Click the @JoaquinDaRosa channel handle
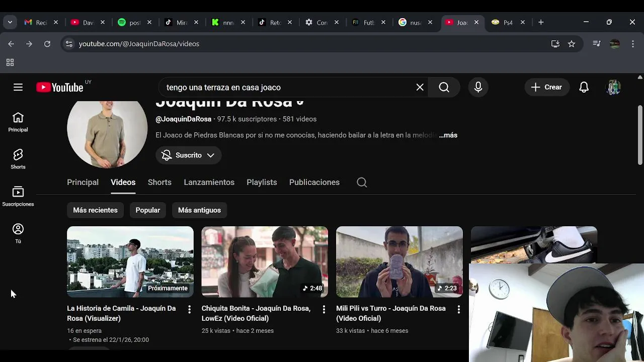Image resolution: width=644 pixels, height=362 pixels. tap(183, 119)
